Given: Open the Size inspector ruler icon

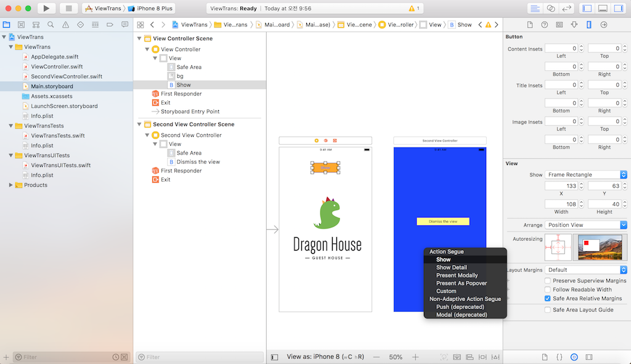Looking at the screenshot, I should click(588, 25).
